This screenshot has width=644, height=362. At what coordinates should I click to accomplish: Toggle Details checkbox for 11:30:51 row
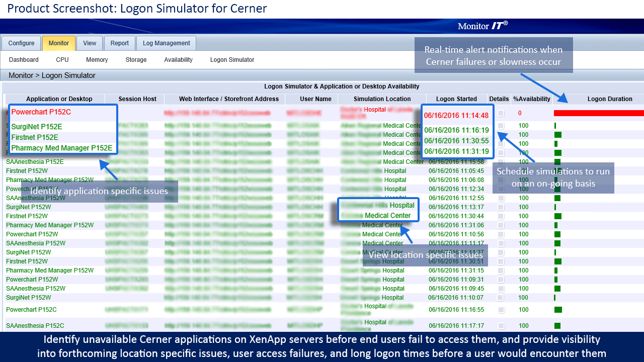tap(501, 261)
